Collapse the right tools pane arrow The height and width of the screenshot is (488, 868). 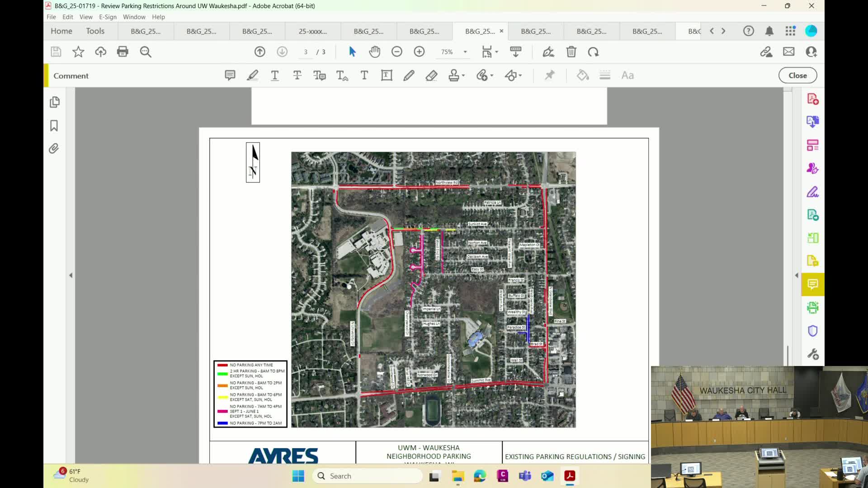click(797, 275)
